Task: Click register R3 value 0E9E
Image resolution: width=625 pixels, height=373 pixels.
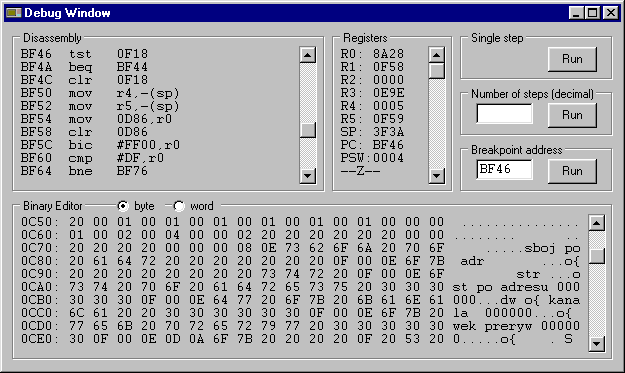Action: [x=389, y=93]
